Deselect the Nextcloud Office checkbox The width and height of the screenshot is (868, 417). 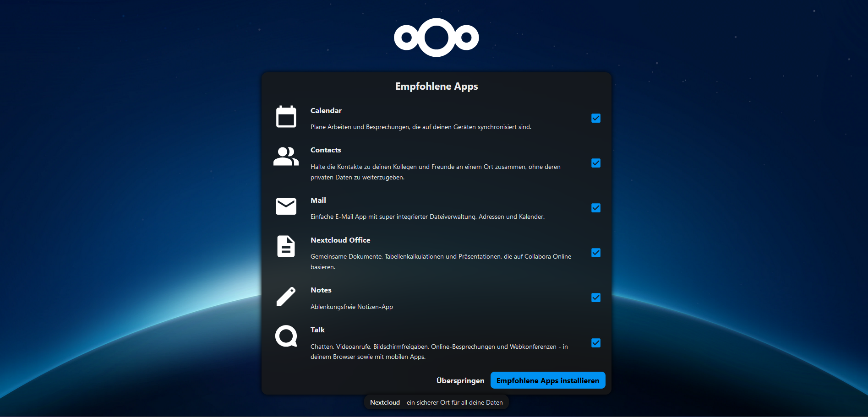596,253
